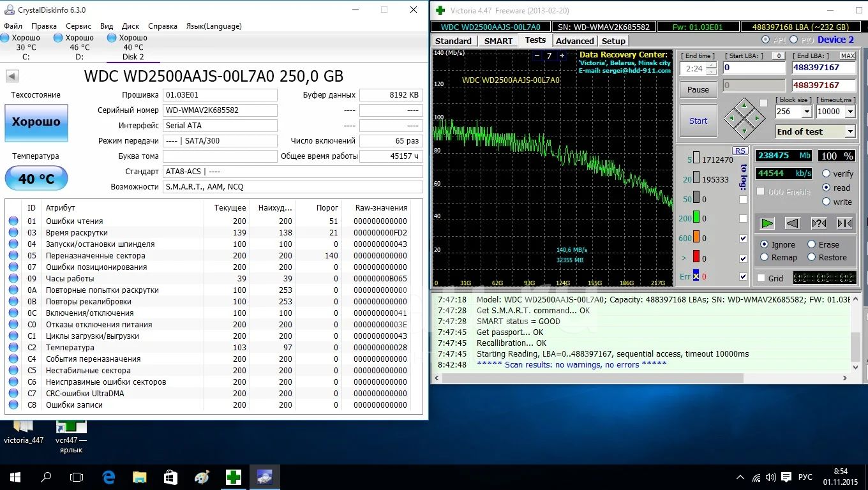Click the butterfly ▷|◁ scan mode icon

point(844,223)
